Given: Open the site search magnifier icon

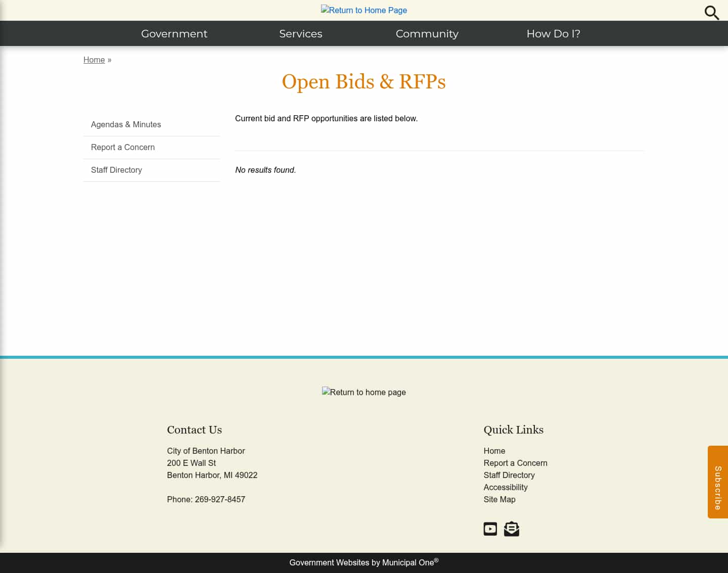Looking at the screenshot, I should [711, 13].
